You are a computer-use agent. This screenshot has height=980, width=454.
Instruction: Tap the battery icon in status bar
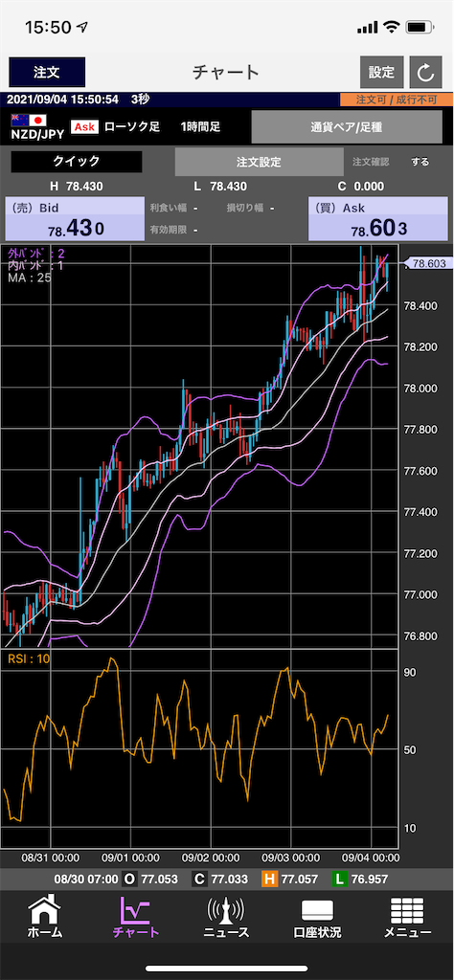420,27
